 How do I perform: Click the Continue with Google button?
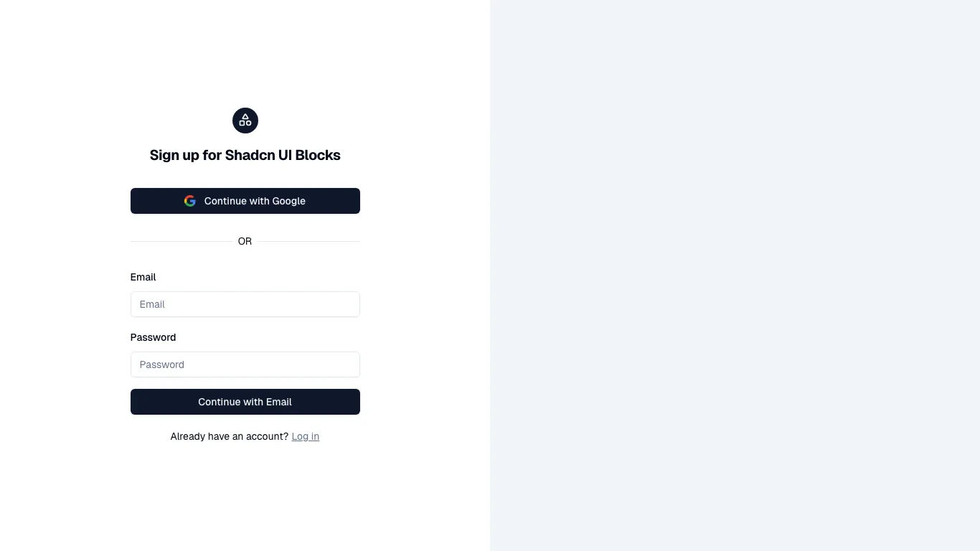click(x=245, y=201)
